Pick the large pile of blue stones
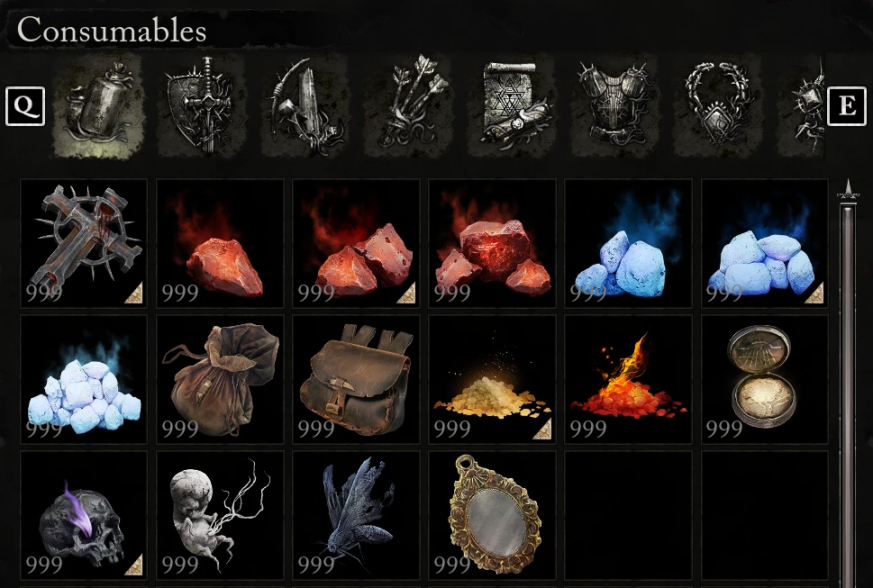The image size is (873, 588). (x=84, y=379)
